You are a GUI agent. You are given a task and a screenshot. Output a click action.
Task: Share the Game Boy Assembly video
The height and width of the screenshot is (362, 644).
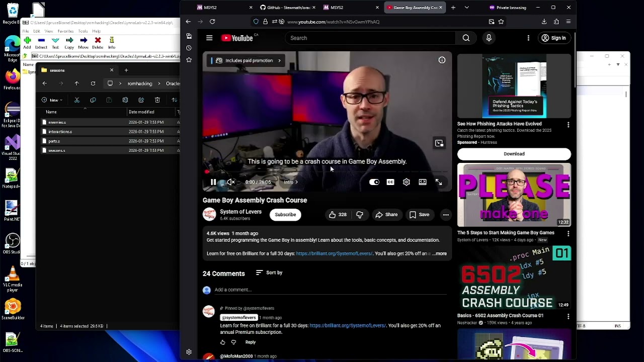(386, 215)
